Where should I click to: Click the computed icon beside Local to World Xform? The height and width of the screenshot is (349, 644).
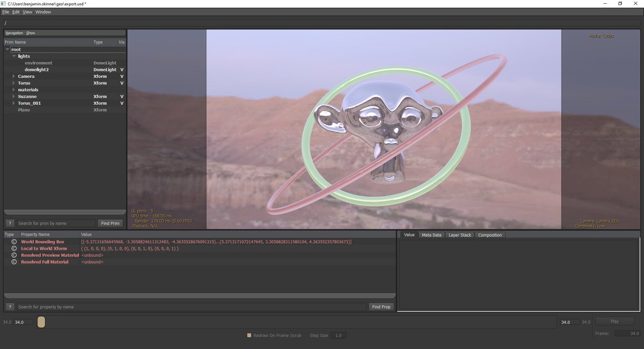pos(14,249)
